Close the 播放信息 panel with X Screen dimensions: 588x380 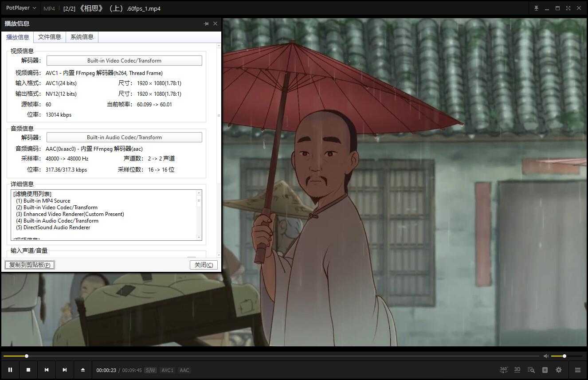click(216, 24)
